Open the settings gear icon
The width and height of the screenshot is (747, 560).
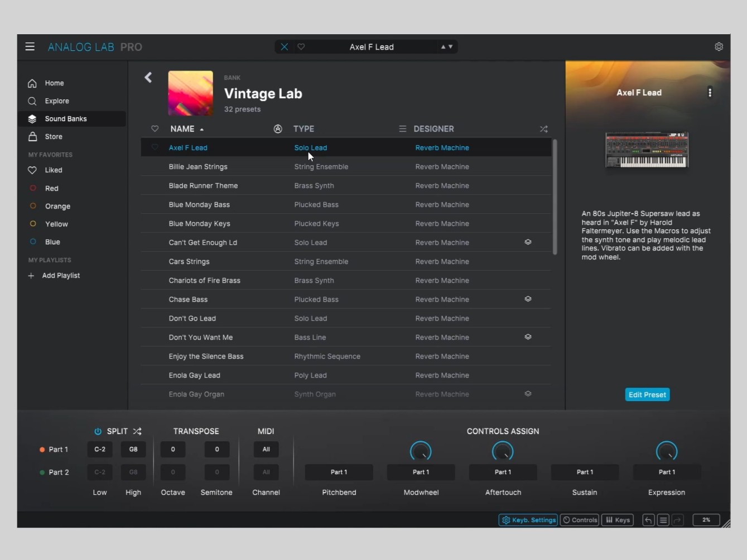[719, 47]
